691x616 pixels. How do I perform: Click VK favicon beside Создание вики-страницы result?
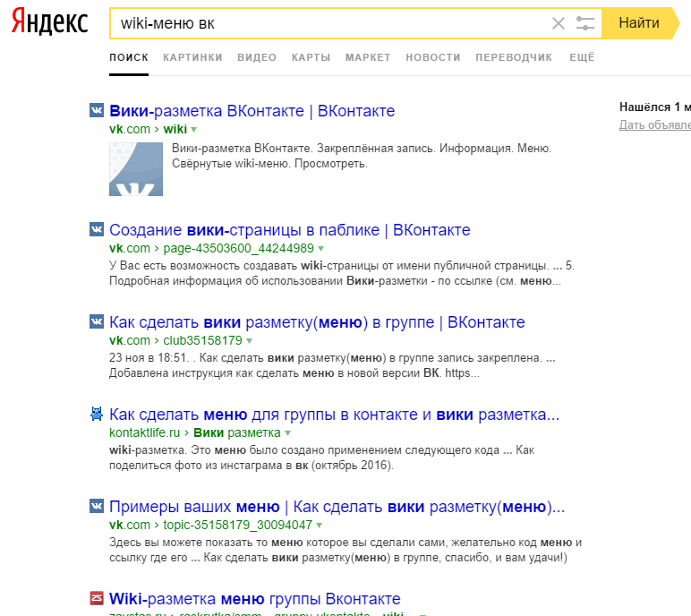[x=97, y=229]
